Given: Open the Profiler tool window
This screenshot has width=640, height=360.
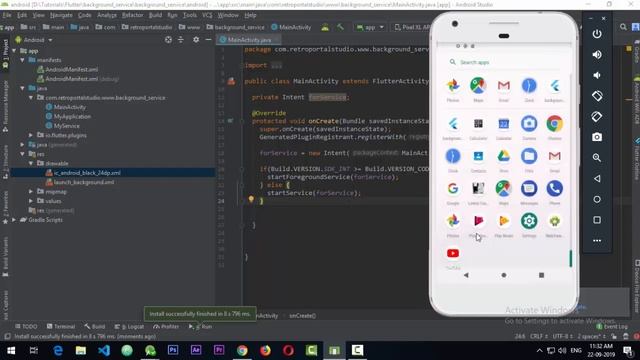Looking at the screenshot, I should [166, 327].
